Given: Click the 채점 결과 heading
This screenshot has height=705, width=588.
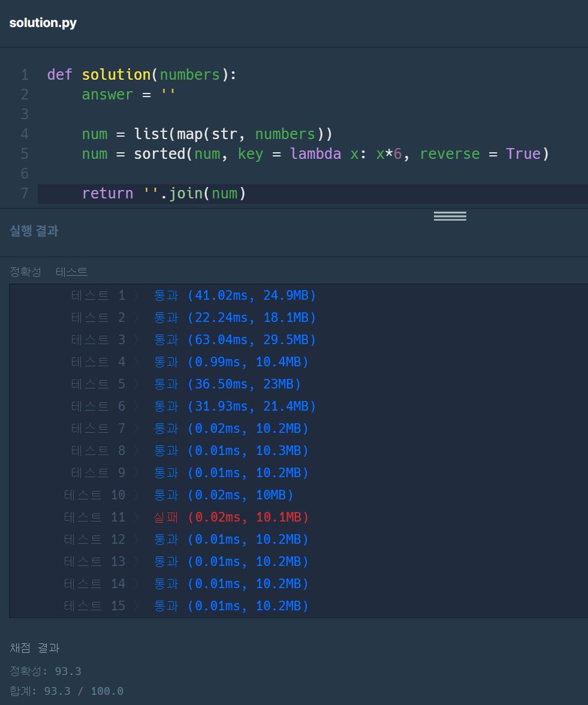Looking at the screenshot, I should pos(35,648).
